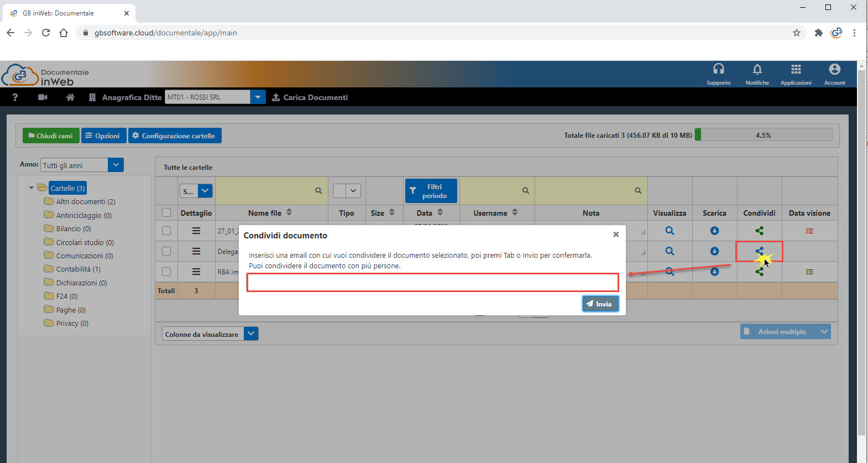Click the Carica Documenti upload icon
868x463 pixels.
tap(276, 97)
